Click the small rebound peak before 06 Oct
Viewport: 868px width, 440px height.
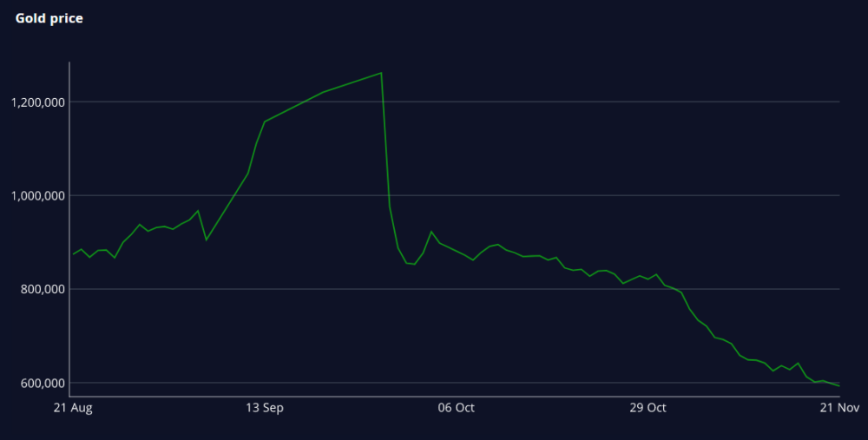431,232
